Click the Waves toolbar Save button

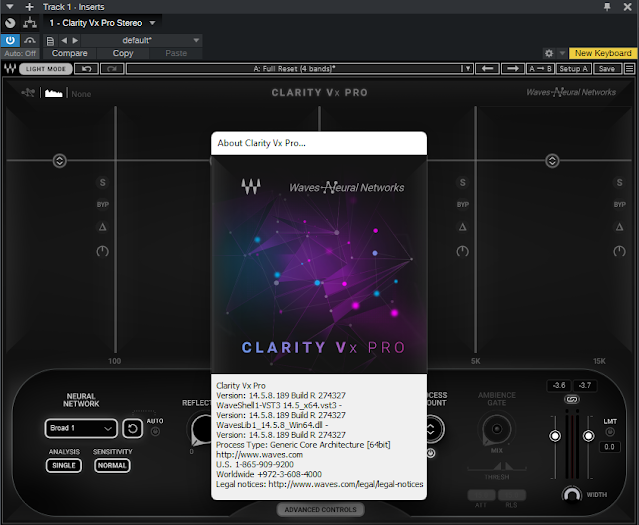pos(607,69)
